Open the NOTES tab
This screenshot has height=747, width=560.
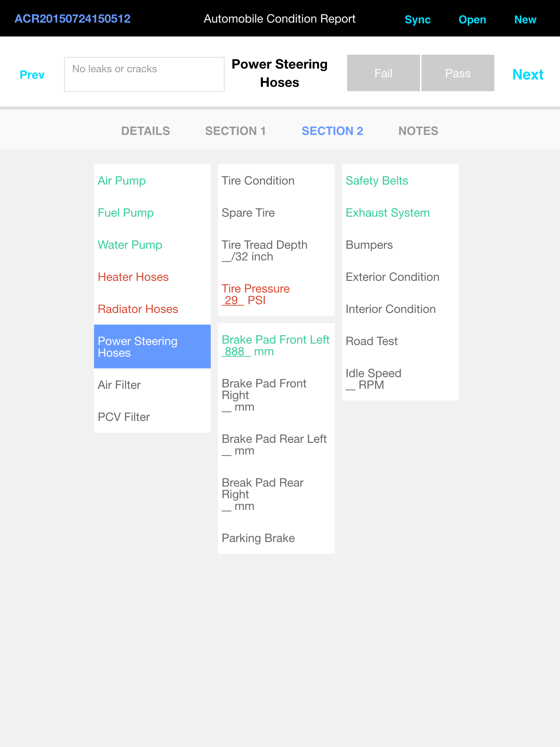(x=418, y=131)
